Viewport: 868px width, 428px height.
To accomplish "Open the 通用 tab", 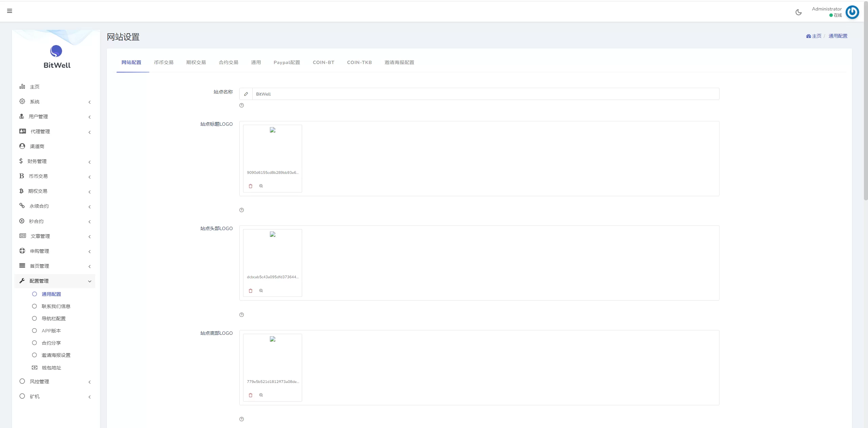I will click(256, 62).
